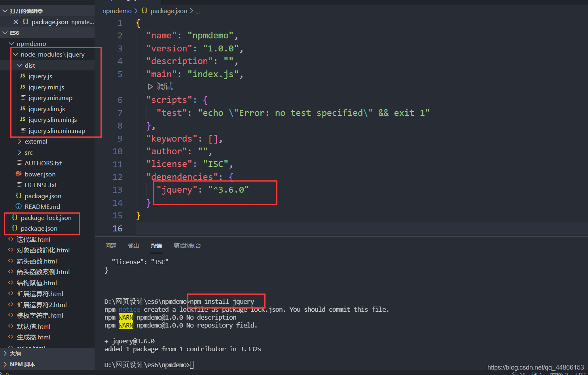The width and height of the screenshot is (588, 375).
Task: Switch to the 输出 panel tab
Action: (133, 246)
